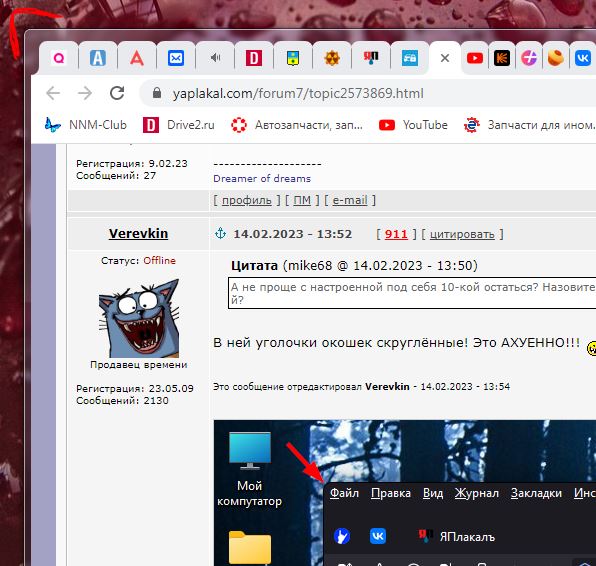Open the Автозапчасти bookmark
596x566 pixels.
[x=297, y=125]
